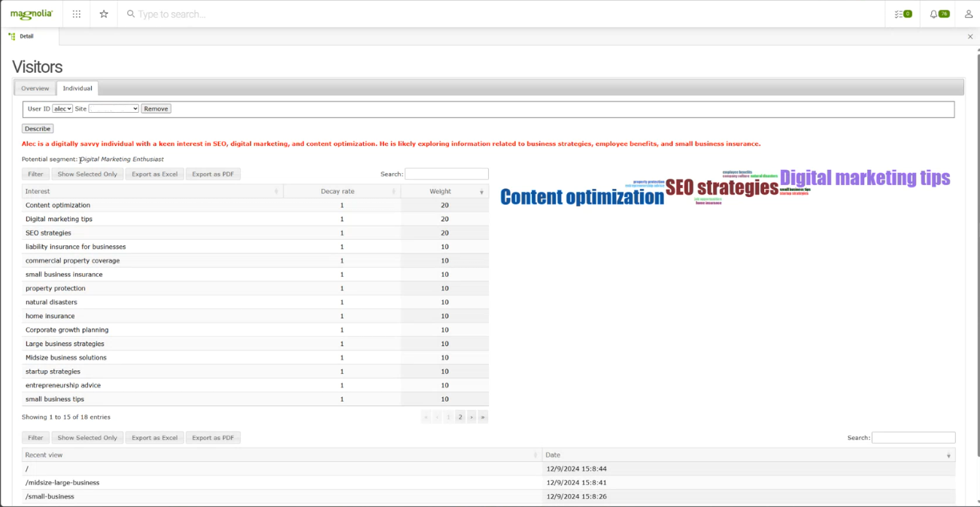Sort interests by Decay rate column
The width and height of the screenshot is (980, 507).
341,192
